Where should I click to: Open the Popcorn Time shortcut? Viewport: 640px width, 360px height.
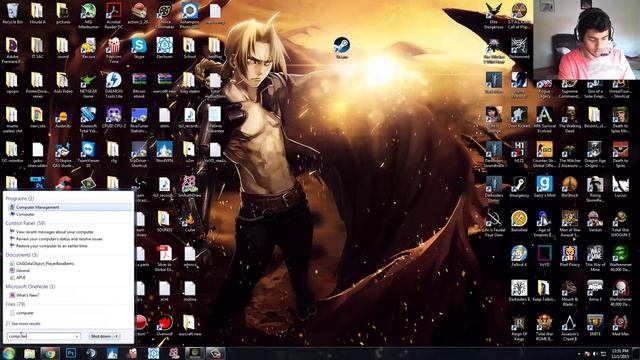coord(113,50)
